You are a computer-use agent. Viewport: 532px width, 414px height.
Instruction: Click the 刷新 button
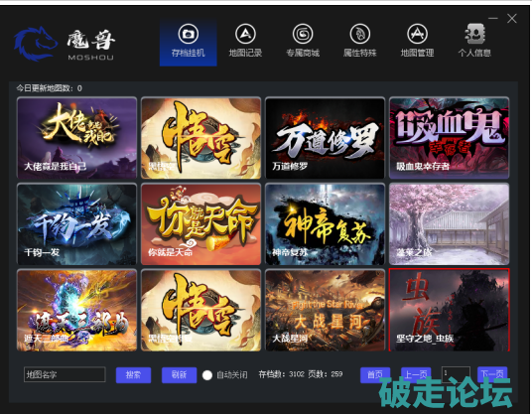pyautogui.click(x=179, y=375)
